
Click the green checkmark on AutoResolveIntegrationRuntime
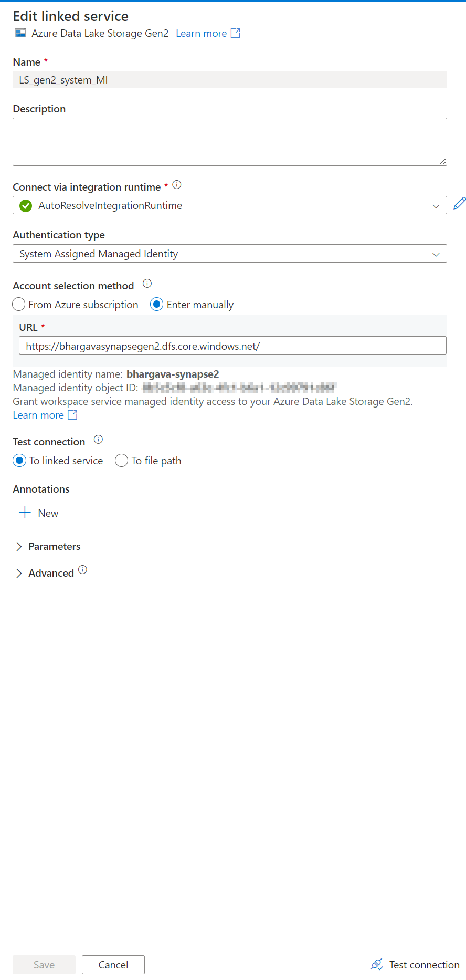click(x=25, y=205)
